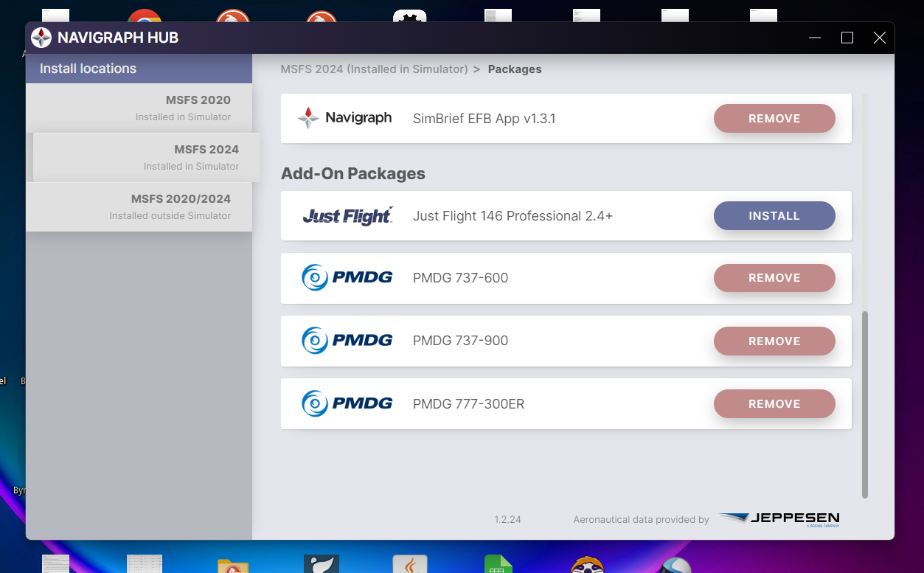Remove the PMDG 777-300ER package
The image size is (924, 573).
coord(774,404)
